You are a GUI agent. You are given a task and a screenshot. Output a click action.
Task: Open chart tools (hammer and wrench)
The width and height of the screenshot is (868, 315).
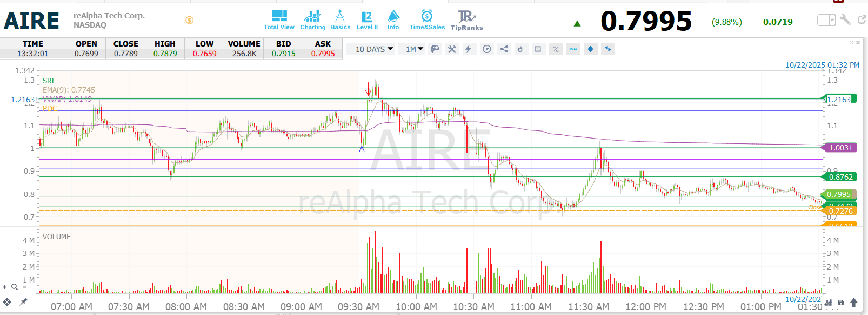[452, 49]
